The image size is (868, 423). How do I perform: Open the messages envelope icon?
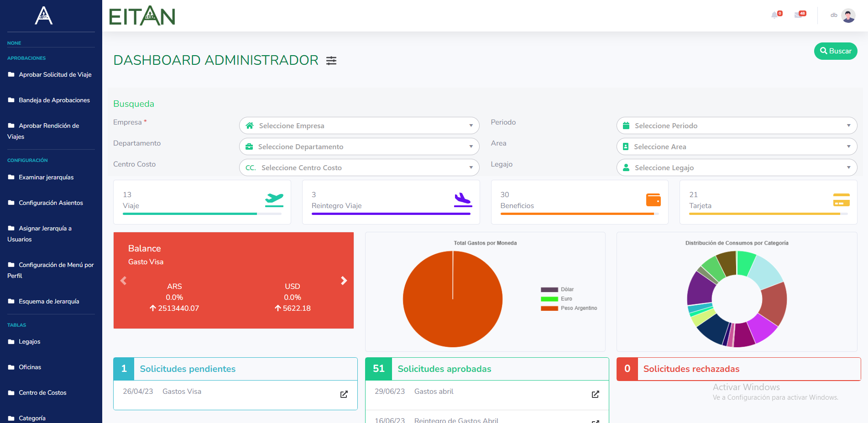coord(798,15)
